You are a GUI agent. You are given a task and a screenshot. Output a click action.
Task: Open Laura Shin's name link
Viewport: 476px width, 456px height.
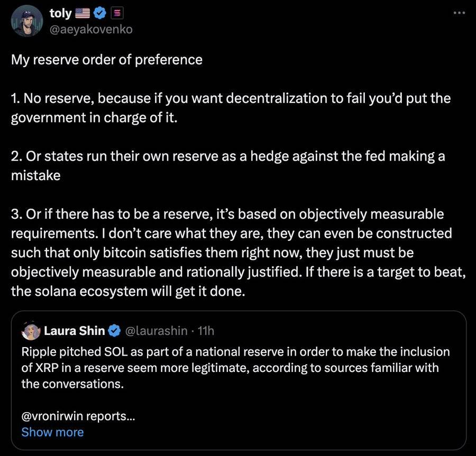(x=74, y=331)
